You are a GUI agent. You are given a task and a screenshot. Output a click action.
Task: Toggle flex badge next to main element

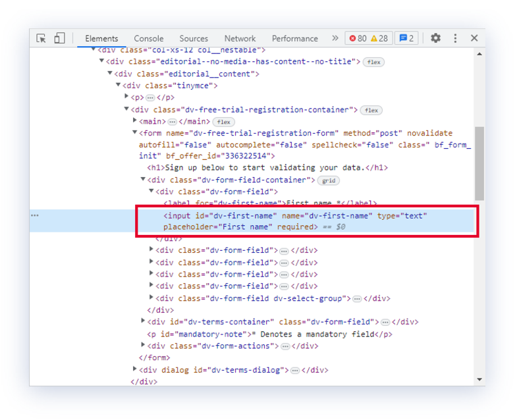pyautogui.click(x=224, y=122)
